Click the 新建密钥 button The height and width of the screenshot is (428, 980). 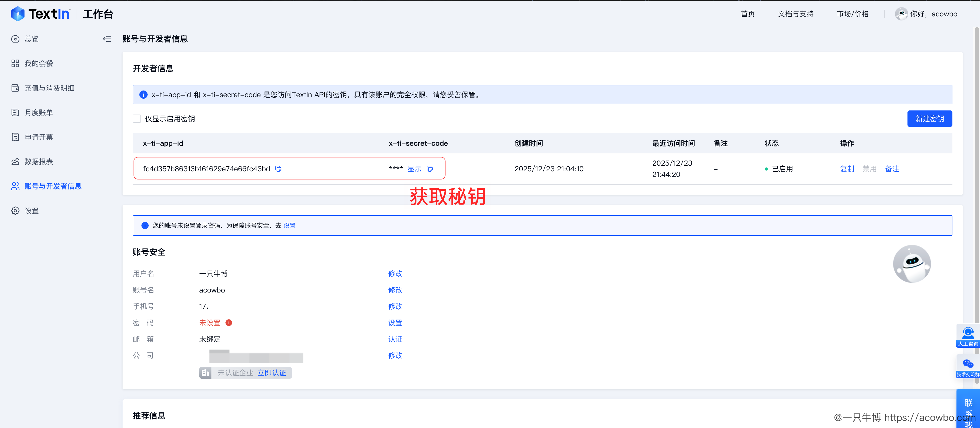(929, 119)
